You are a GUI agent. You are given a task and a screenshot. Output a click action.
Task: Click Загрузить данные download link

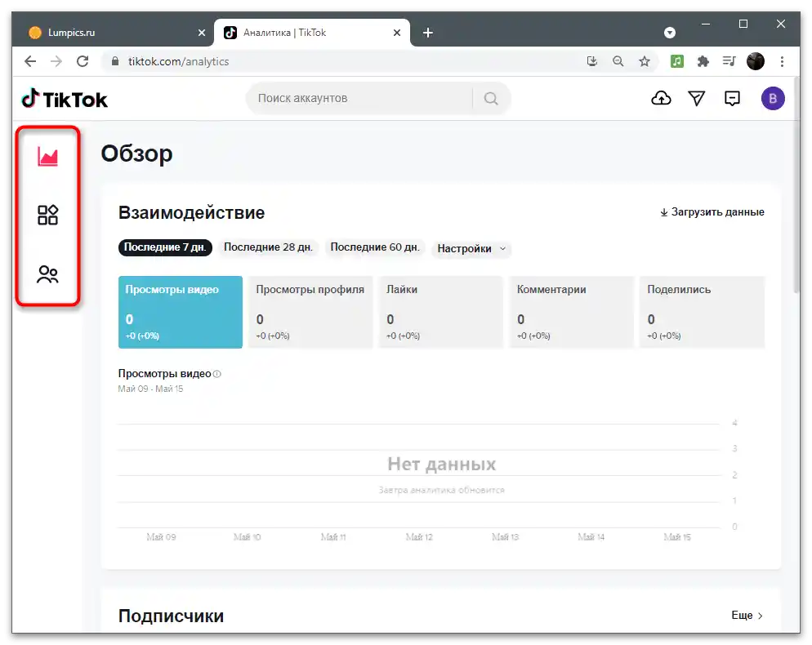pyautogui.click(x=712, y=212)
